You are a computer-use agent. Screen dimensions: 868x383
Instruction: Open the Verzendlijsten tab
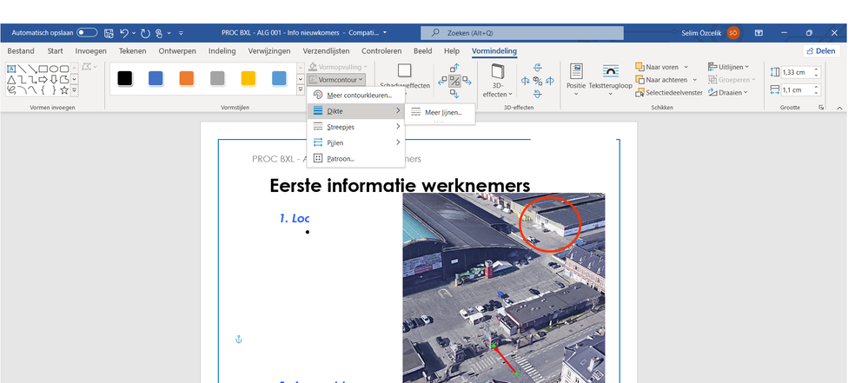point(326,51)
